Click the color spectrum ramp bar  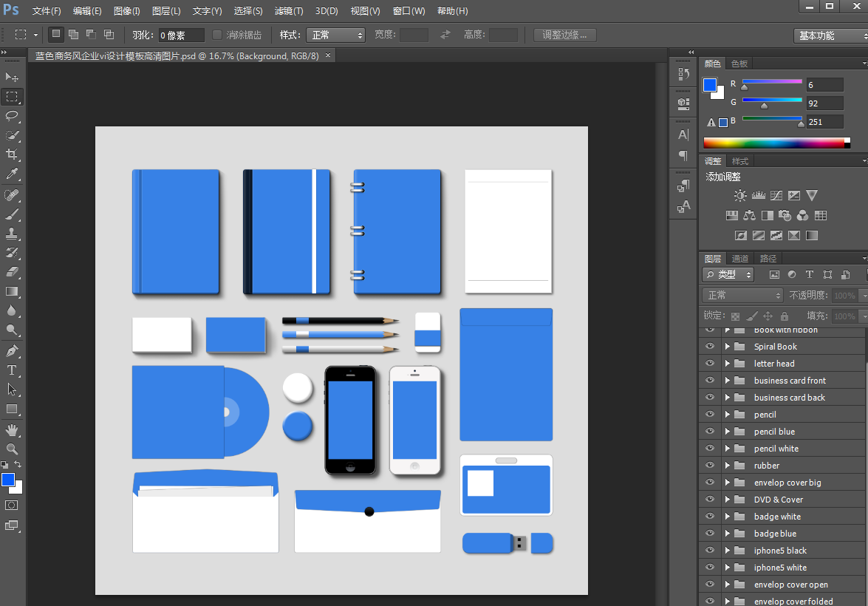coord(773,143)
